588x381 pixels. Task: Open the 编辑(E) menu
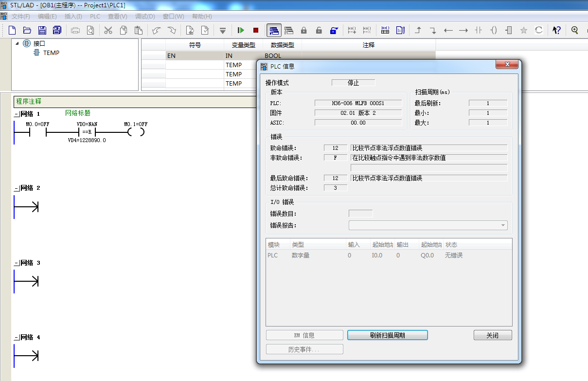pos(47,16)
